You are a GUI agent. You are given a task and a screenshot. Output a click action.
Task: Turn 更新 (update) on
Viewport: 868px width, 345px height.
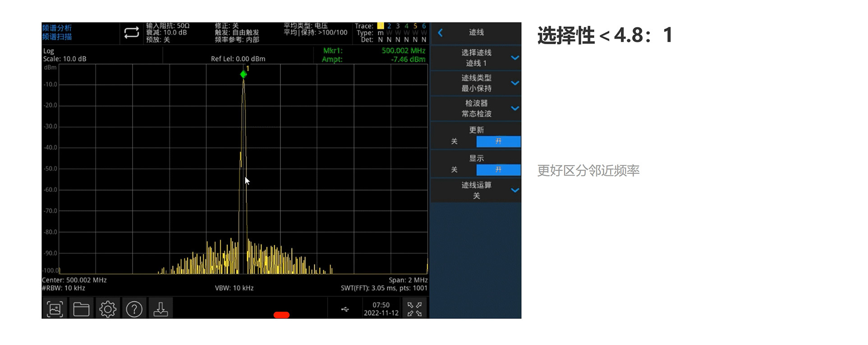(498, 141)
